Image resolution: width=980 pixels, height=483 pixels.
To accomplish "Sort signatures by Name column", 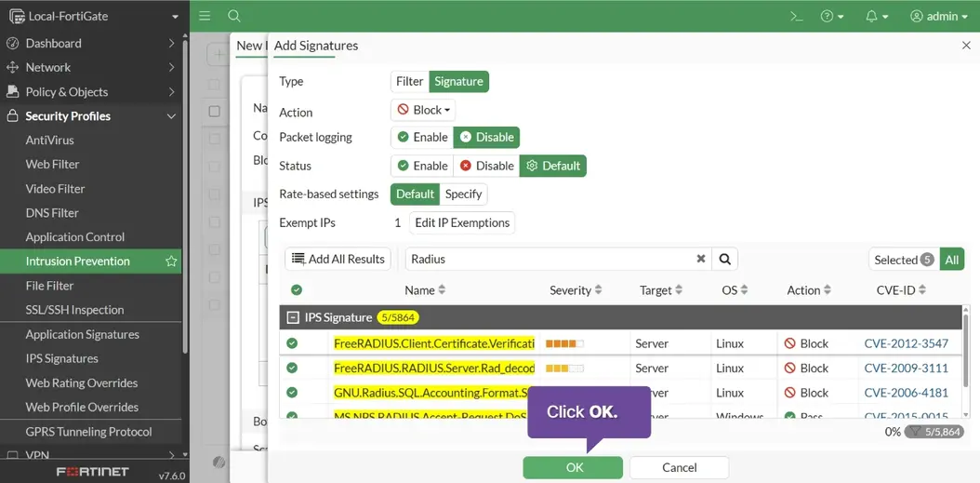I will click(x=426, y=290).
